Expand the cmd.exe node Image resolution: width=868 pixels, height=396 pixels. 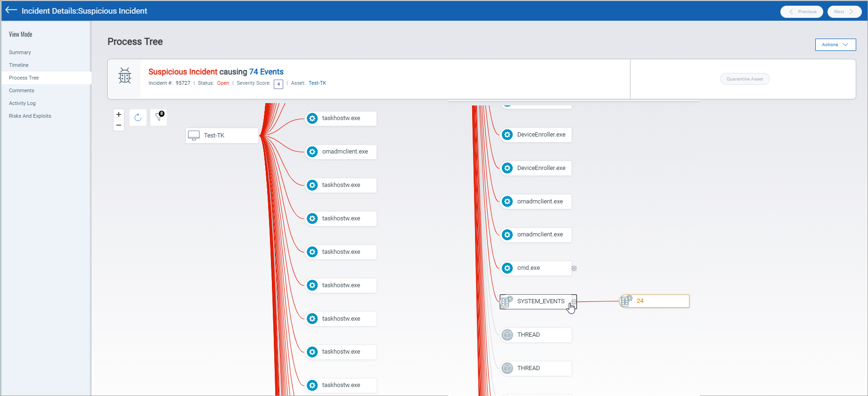pyautogui.click(x=574, y=268)
